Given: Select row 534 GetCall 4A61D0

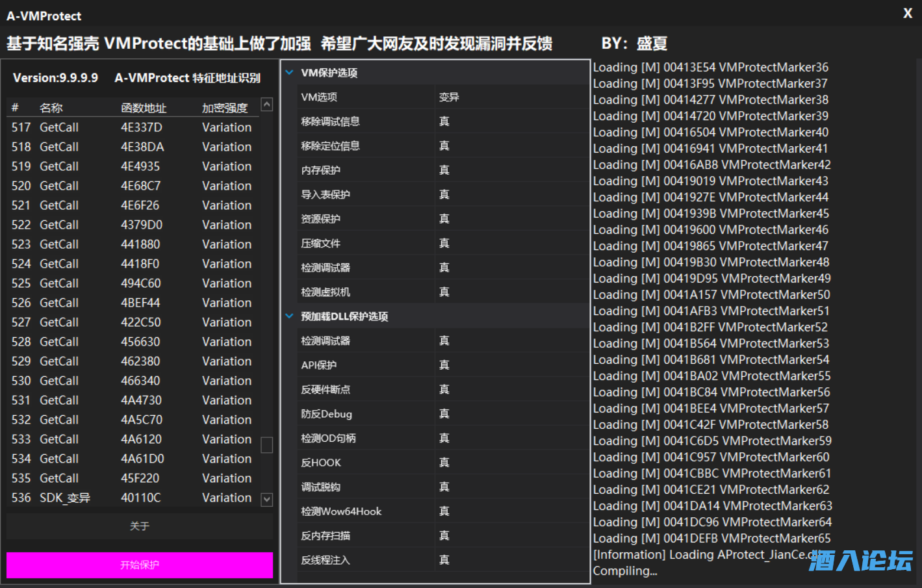Looking at the screenshot, I should click(133, 459).
